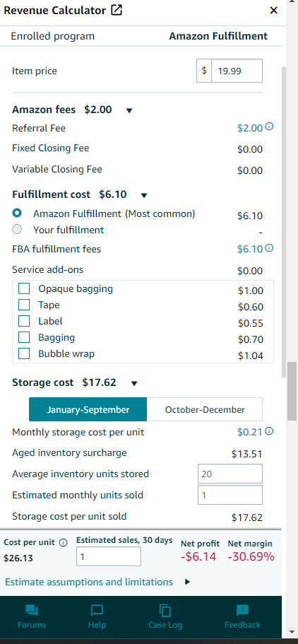Open the Forums icon
Image resolution: width=298 pixels, height=644 pixels.
pos(32,611)
